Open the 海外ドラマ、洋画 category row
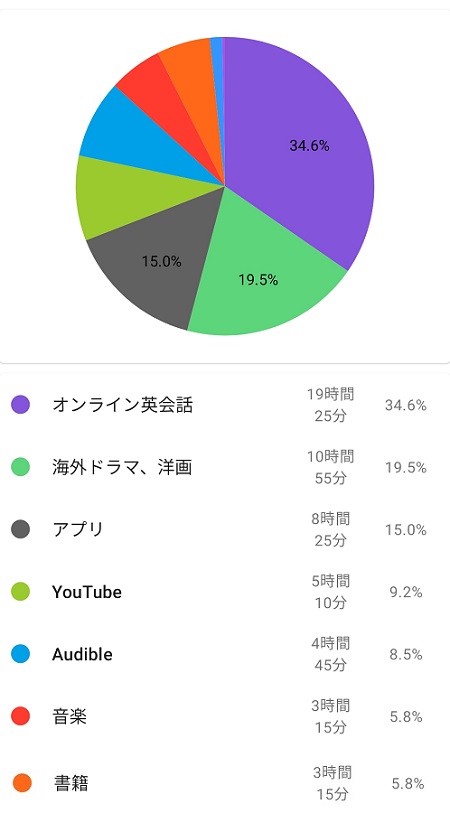 click(225, 467)
